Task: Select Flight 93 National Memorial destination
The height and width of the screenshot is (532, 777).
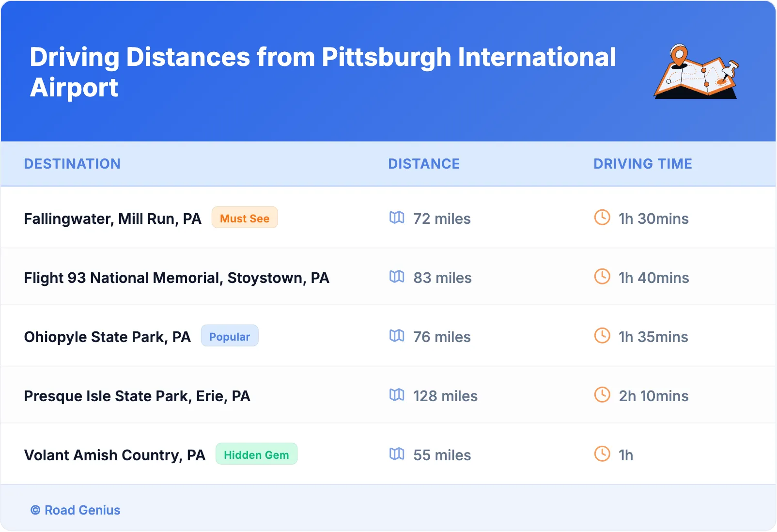Action: [x=177, y=278]
